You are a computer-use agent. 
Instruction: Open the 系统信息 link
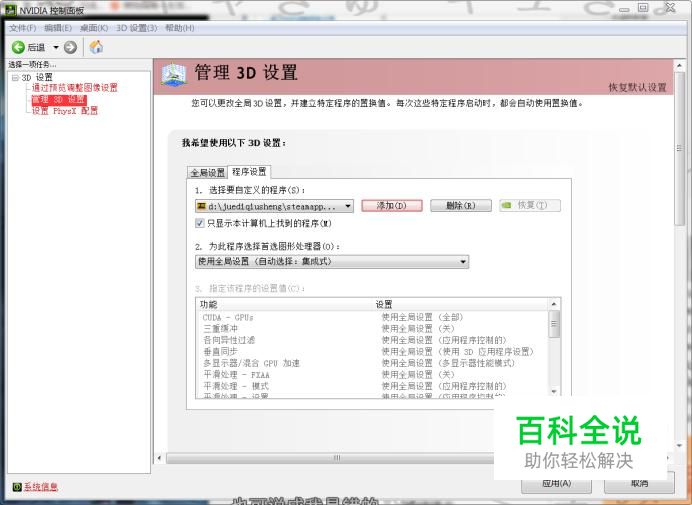[x=41, y=486]
